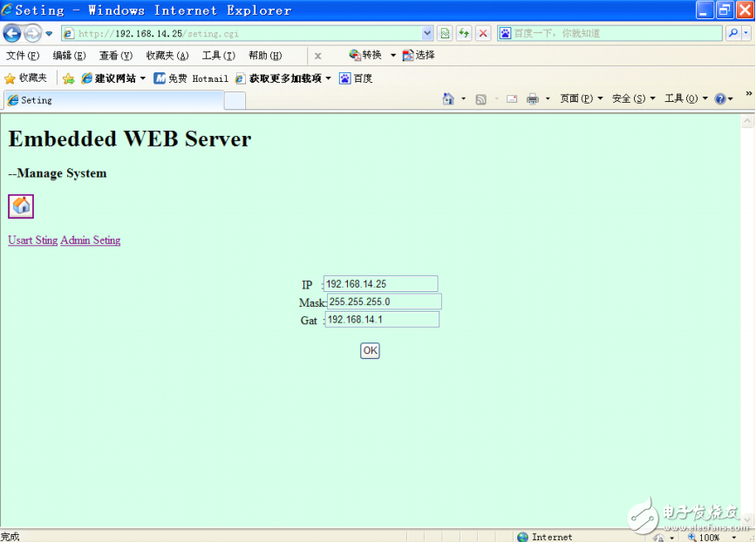Click the RSS feed icon
756x542 pixels.
(x=480, y=98)
